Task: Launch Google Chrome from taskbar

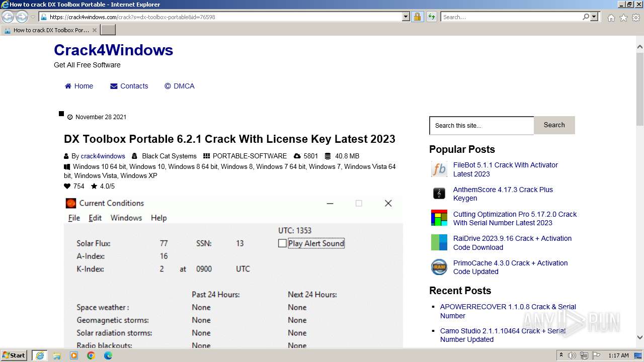Action: click(x=91, y=355)
